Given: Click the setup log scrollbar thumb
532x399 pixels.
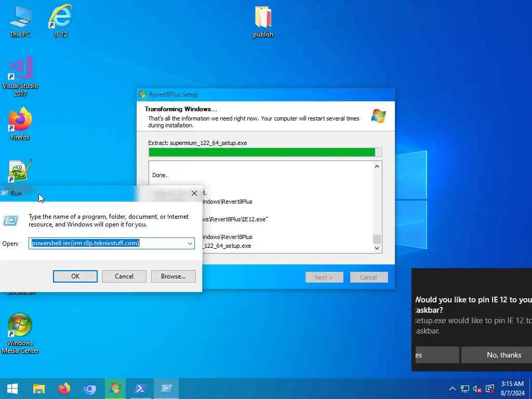Looking at the screenshot, I should point(377,239).
